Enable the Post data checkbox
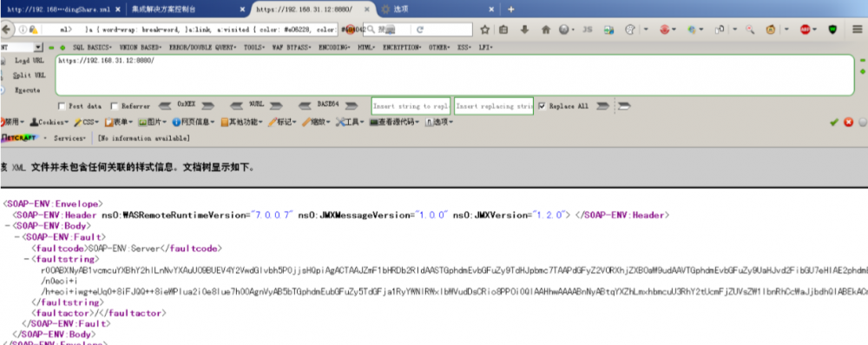This screenshot has height=345, width=868. pos(62,106)
